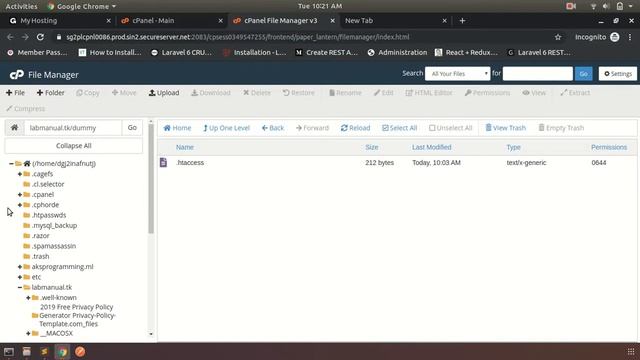
Task: Open the Laravel 6 CRU... bookmark
Action: pyautogui.click(x=181, y=53)
